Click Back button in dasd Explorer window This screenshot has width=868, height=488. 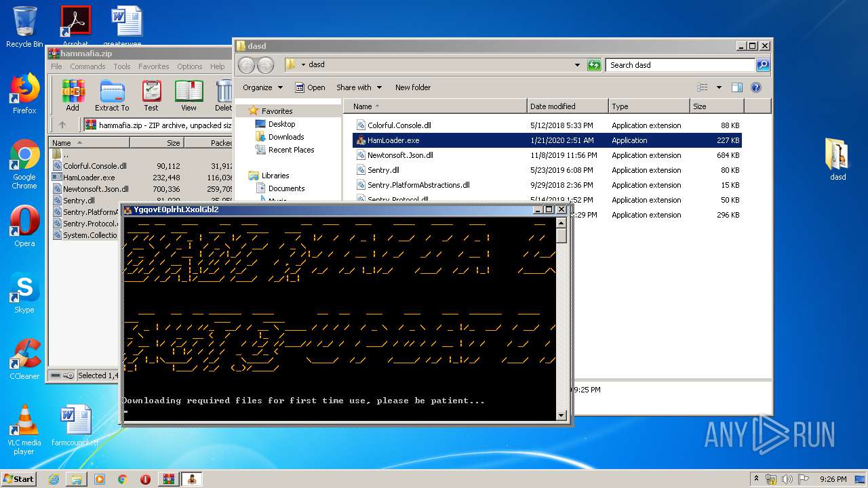point(246,65)
